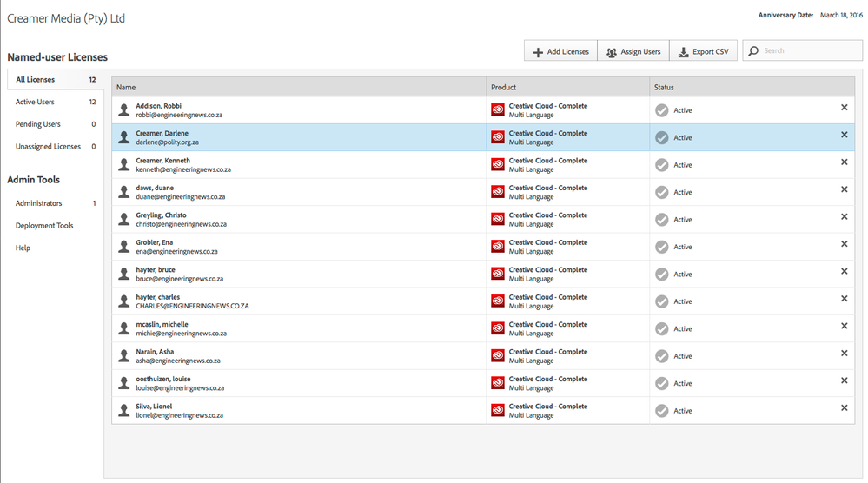Open the Administrators page
This screenshot has width=868, height=483.
coord(39,203)
